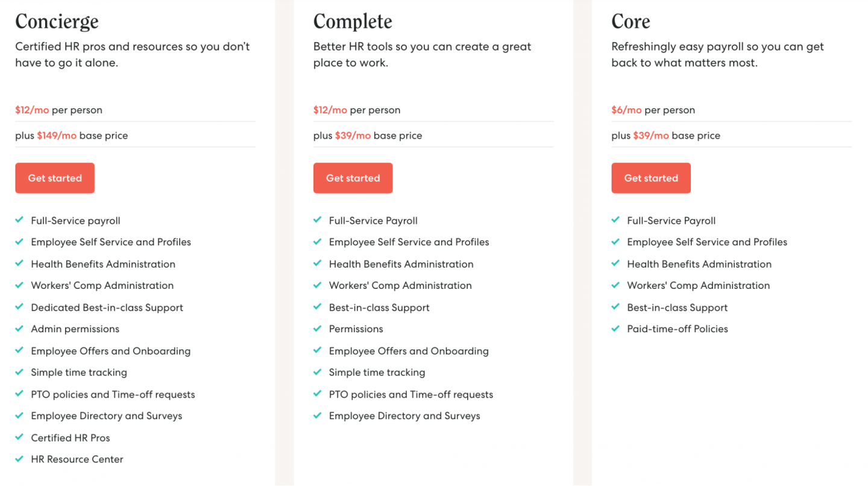Click the Complete plan heading

click(353, 22)
